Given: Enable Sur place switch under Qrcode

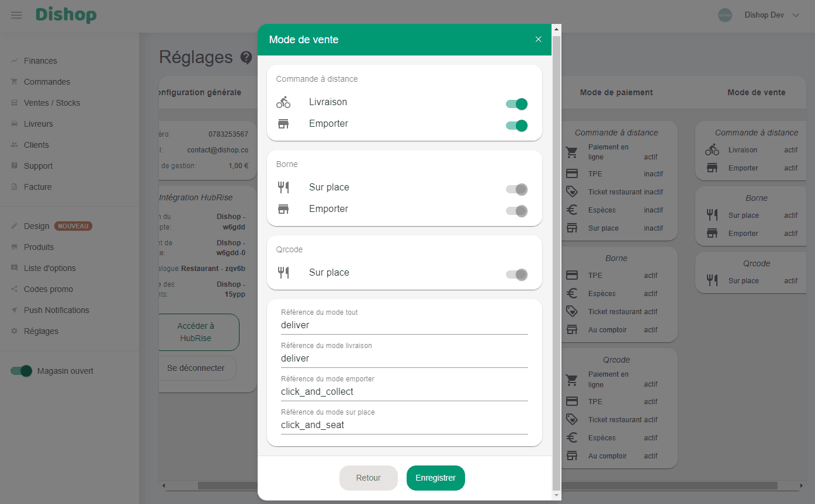Looking at the screenshot, I should tap(517, 274).
